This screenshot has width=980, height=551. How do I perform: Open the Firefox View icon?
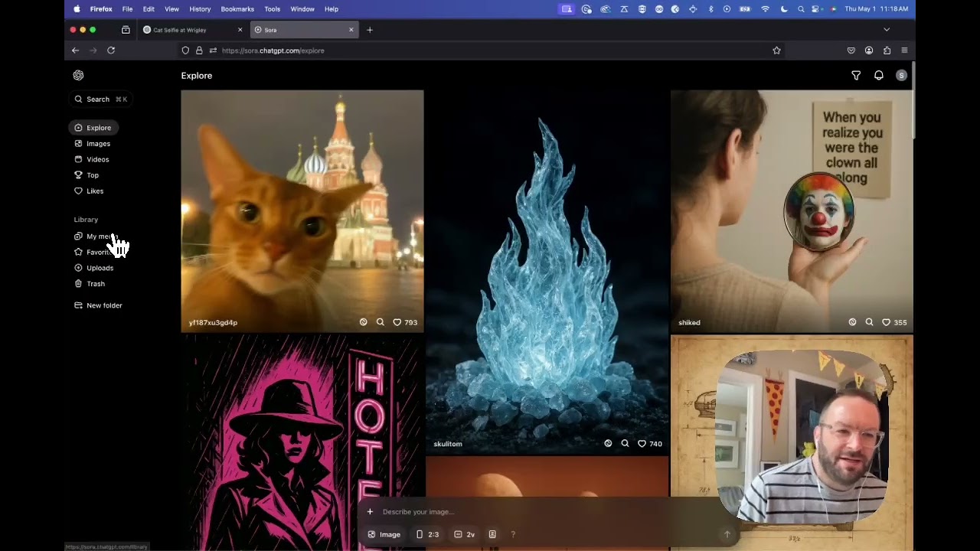(x=126, y=30)
